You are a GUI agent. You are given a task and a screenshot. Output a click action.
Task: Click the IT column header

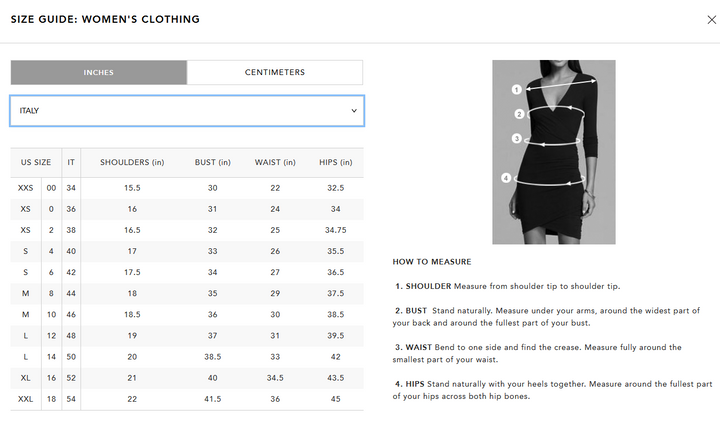71,162
